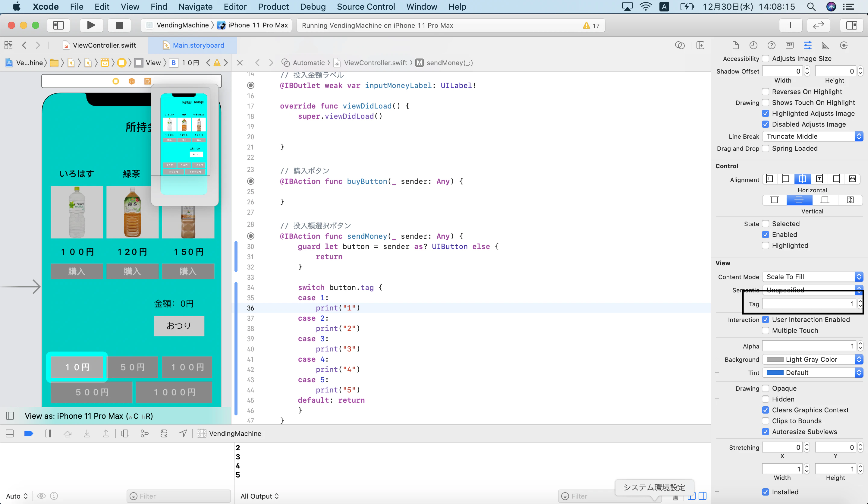Viewport: 868px width, 504px height.
Task: Open the Product menu
Action: [273, 7]
